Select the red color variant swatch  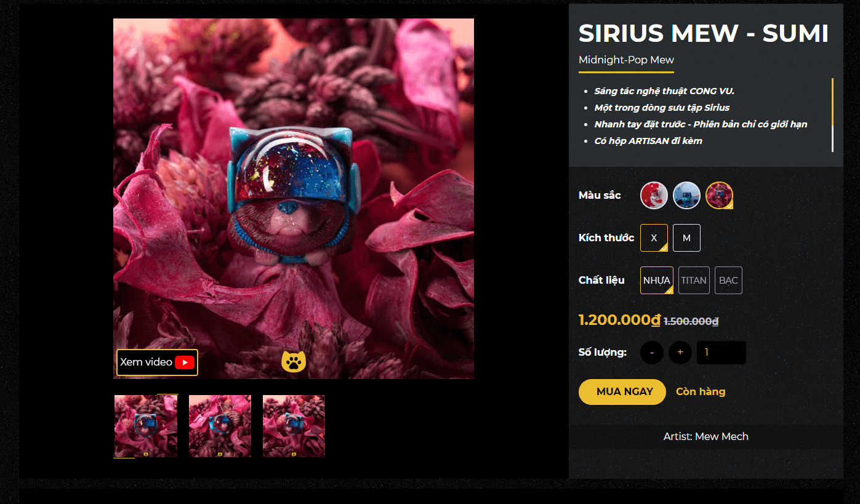tap(654, 195)
